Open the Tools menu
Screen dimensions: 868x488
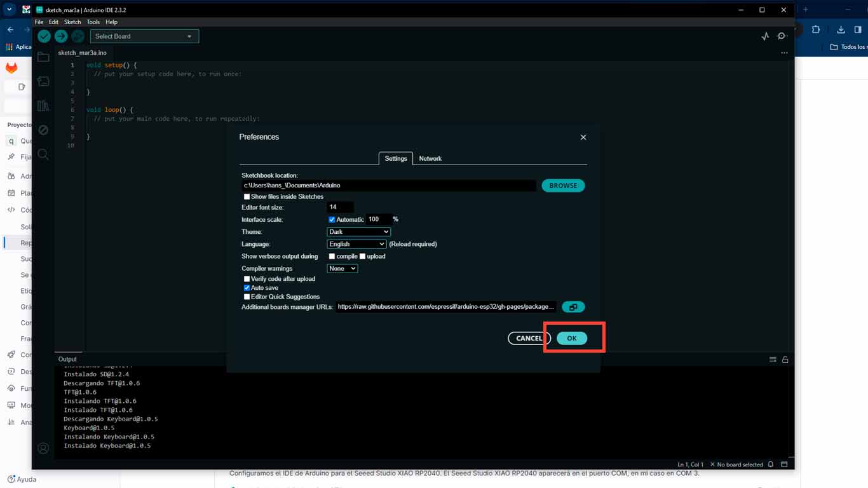point(93,22)
